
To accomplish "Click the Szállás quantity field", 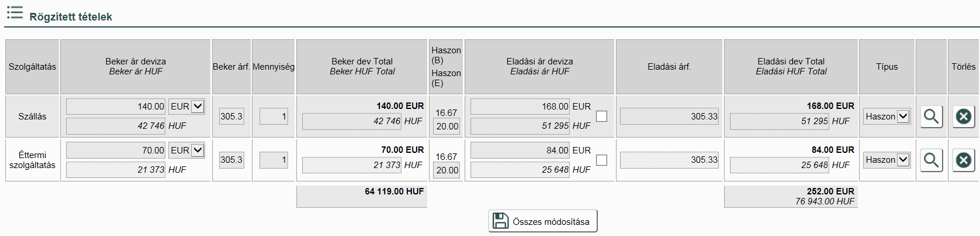I will pos(273,117).
